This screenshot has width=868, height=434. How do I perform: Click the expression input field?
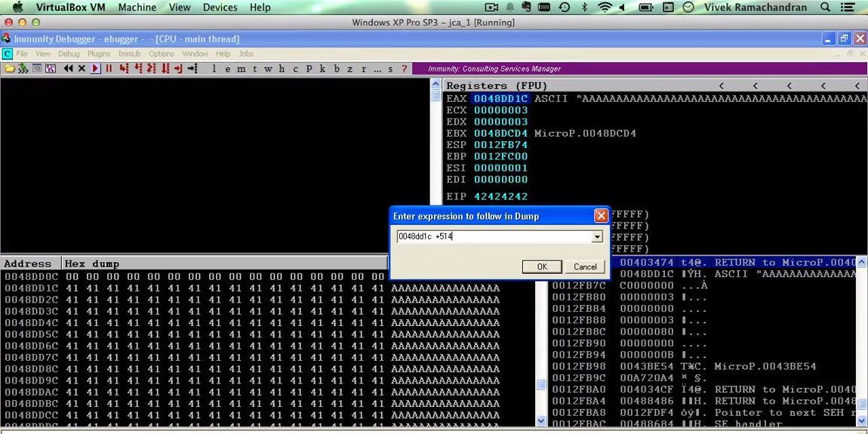[494, 237]
